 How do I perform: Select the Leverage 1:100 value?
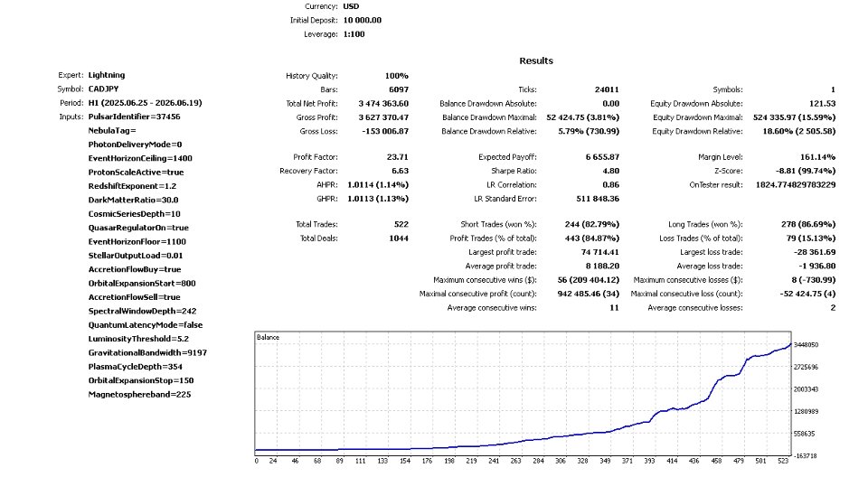click(354, 34)
